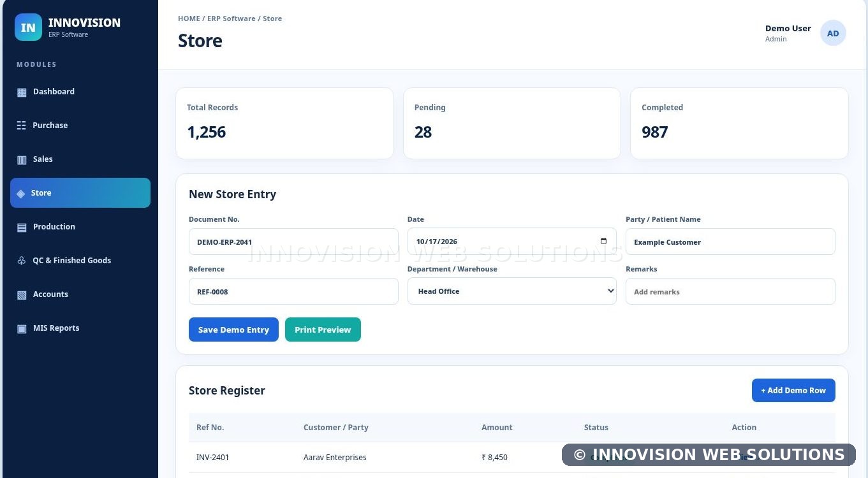Viewport: 868px width, 478px height.
Task: Click the Reference input field
Action: 293,291
